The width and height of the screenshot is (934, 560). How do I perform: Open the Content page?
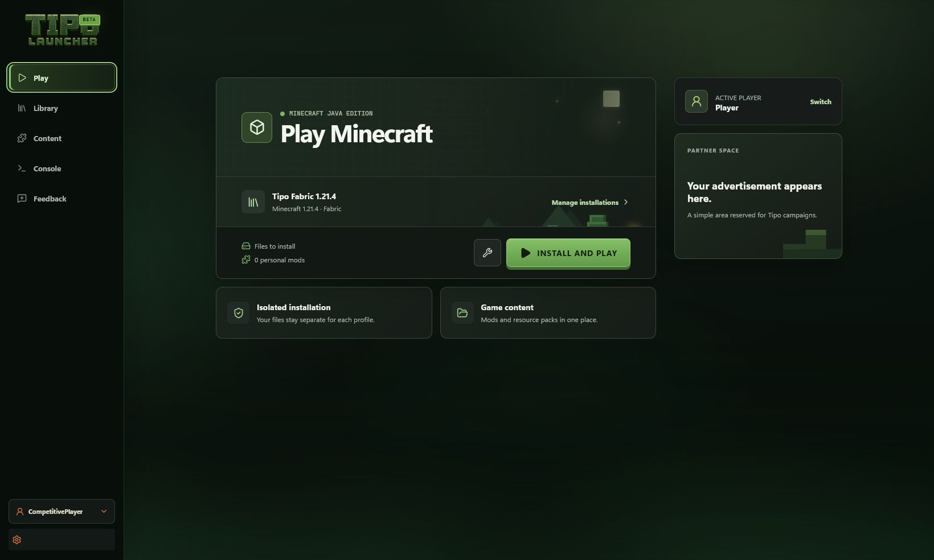point(62,138)
